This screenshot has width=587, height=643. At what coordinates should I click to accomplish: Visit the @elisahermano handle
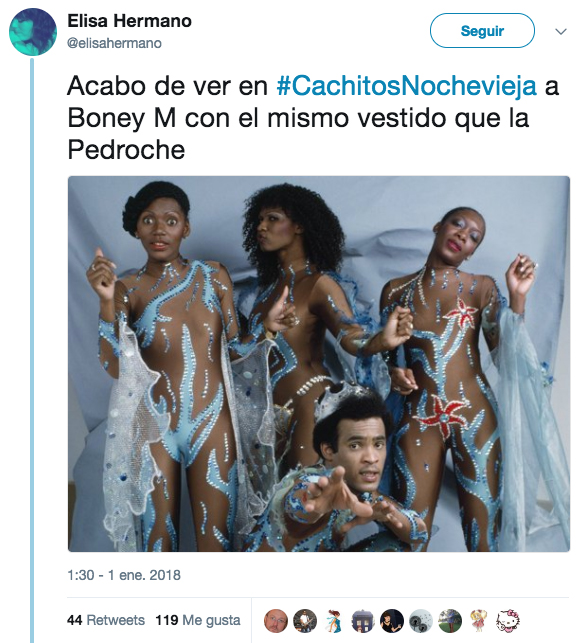114,43
